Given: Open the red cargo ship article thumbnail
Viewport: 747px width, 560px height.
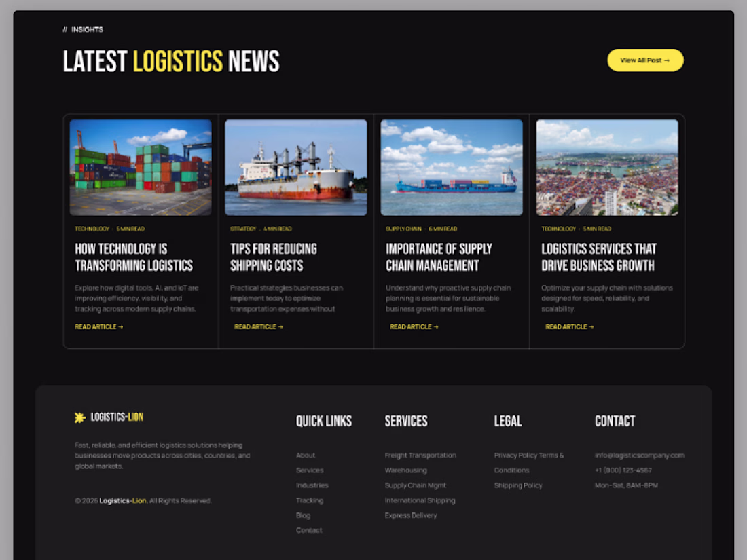Looking at the screenshot, I should (x=296, y=168).
